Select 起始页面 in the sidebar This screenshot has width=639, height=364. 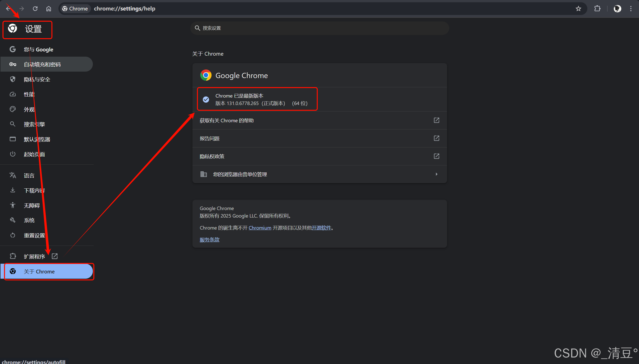tap(46, 154)
